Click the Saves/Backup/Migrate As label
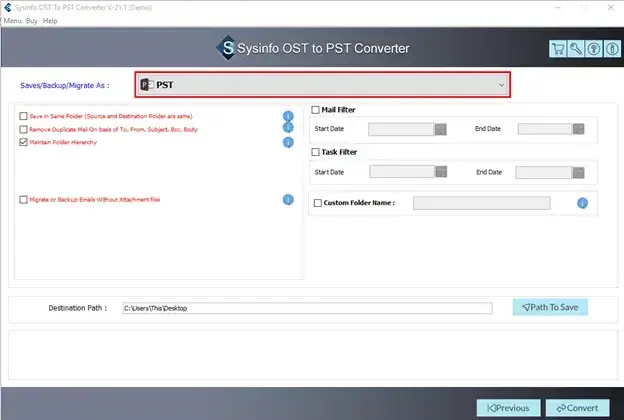Screen dimensions: 624x420 tap(64, 85)
